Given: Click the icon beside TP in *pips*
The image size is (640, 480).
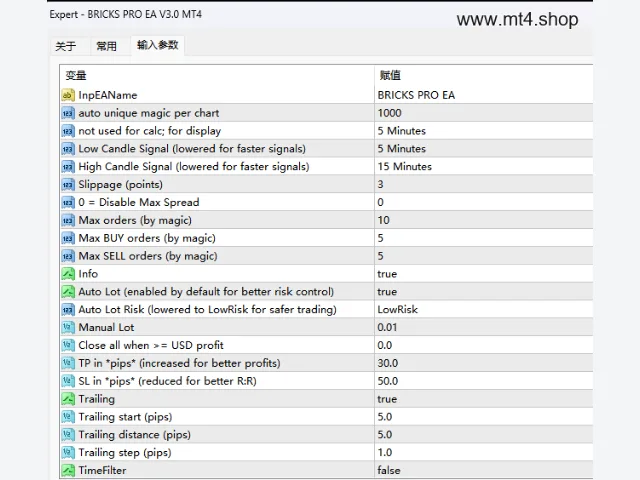Looking at the screenshot, I should coord(68,363).
